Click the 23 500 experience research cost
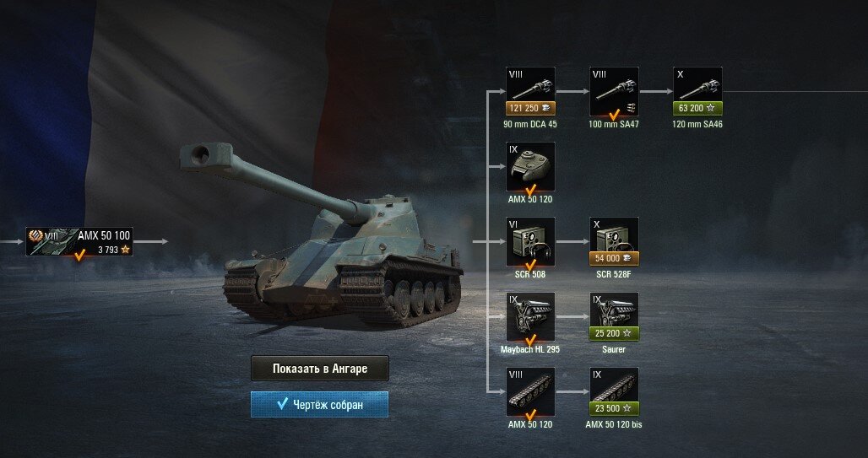Viewport: 868px width, 458px height. (x=614, y=409)
